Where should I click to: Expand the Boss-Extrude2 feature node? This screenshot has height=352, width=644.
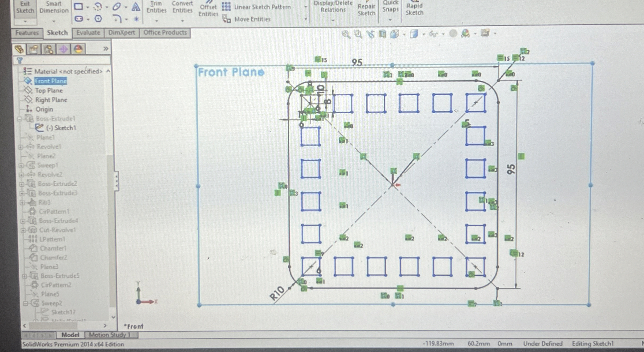22,184
